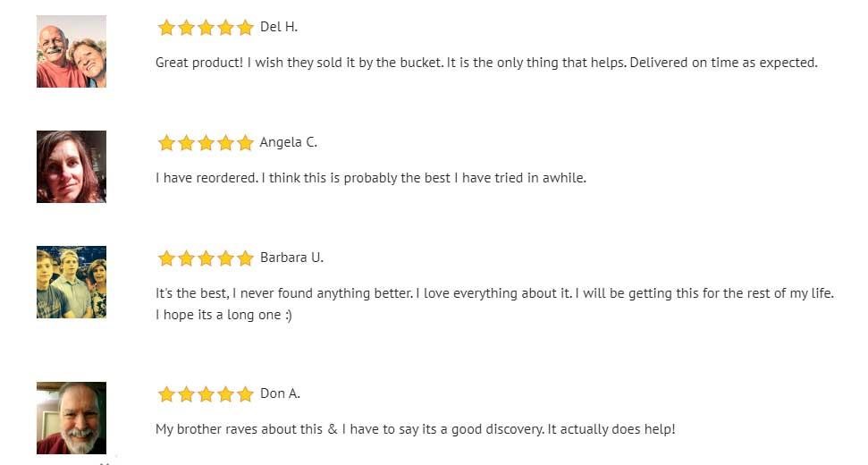Image resolution: width=868 pixels, height=465 pixels.
Task: Select the reviewer name Angela C.
Action: click(x=289, y=142)
